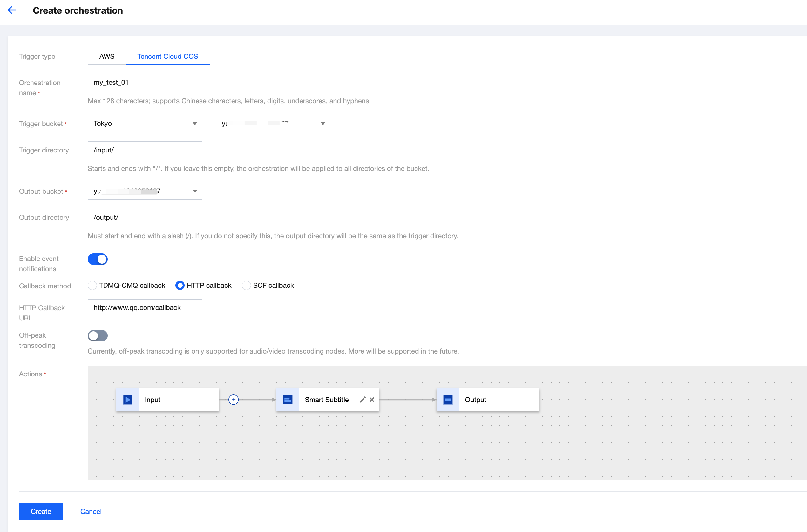The width and height of the screenshot is (807, 532).
Task: Select HTTP callback radio option
Action: (x=180, y=285)
